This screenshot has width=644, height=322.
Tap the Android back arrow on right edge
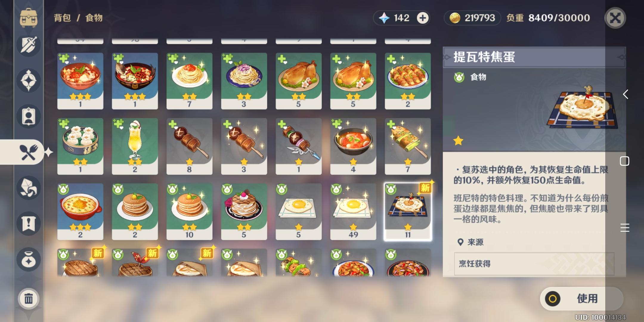click(625, 95)
